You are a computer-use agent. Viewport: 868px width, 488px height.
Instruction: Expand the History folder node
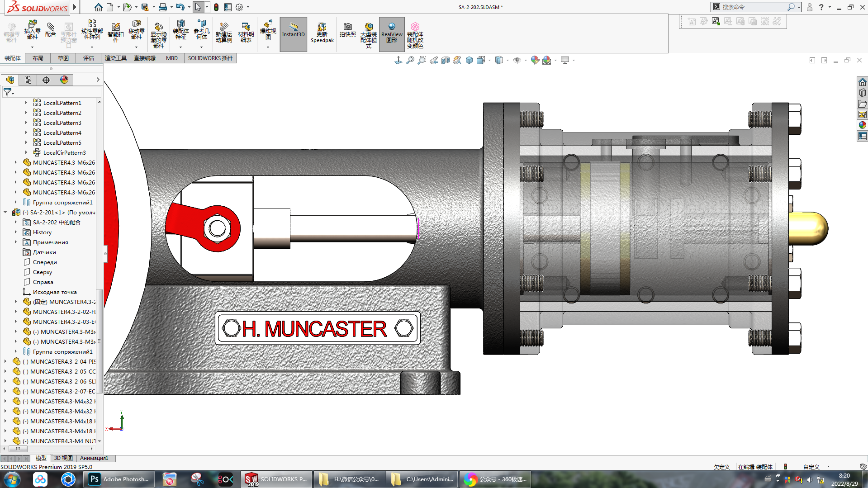click(x=16, y=232)
